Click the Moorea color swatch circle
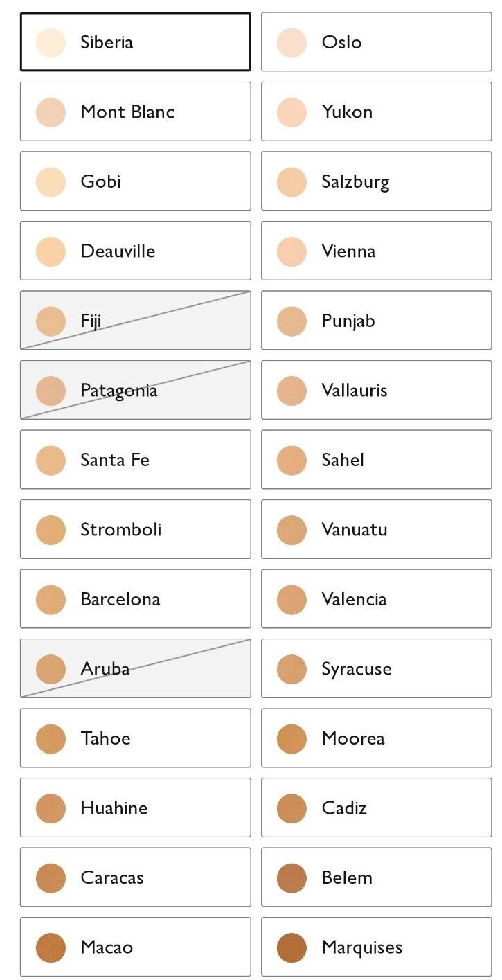The image size is (502, 980). pos(292,739)
